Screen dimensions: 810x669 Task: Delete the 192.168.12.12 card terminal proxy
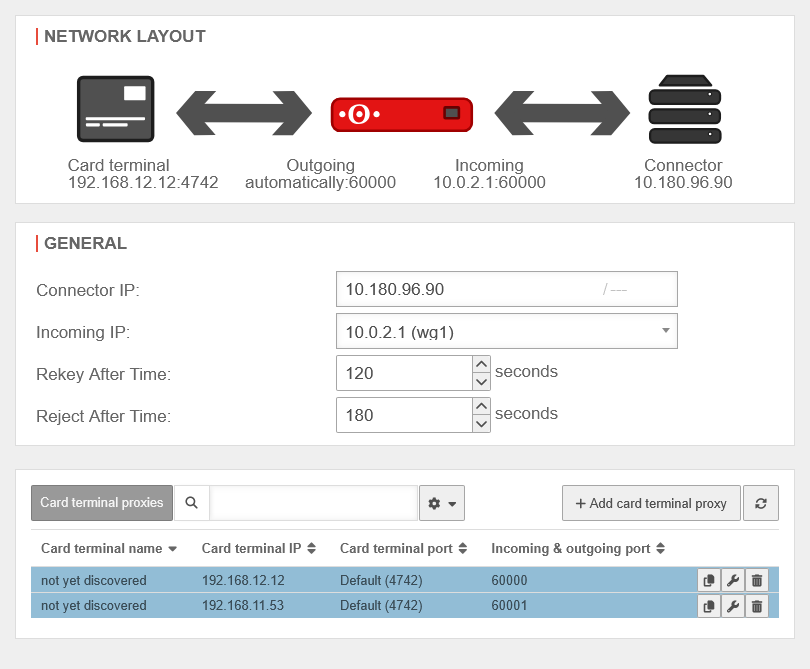(x=757, y=580)
